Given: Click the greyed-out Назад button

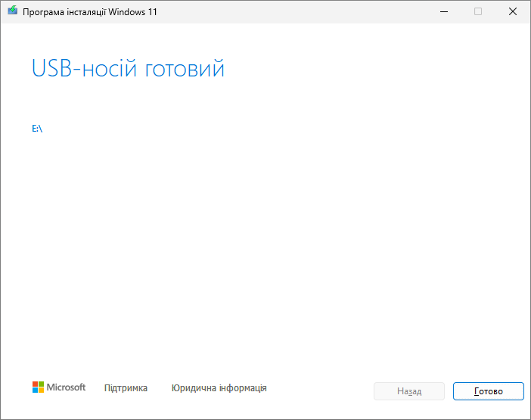Looking at the screenshot, I should [x=409, y=391].
